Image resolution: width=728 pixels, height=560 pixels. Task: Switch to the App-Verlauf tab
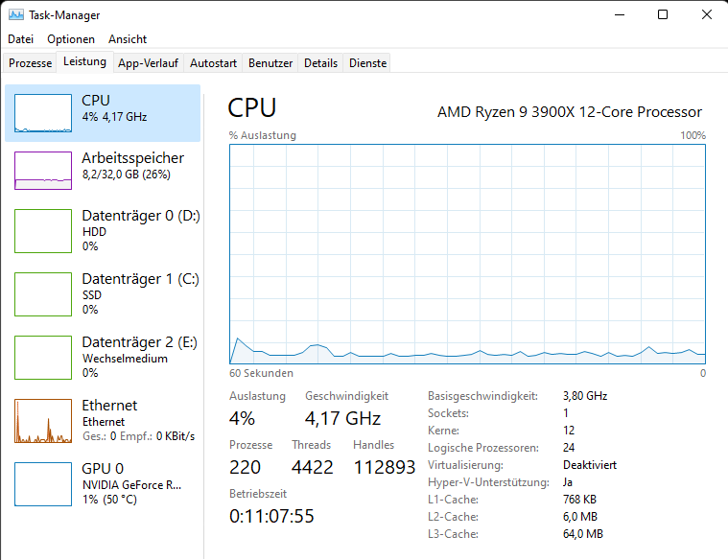tap(148, 63)
